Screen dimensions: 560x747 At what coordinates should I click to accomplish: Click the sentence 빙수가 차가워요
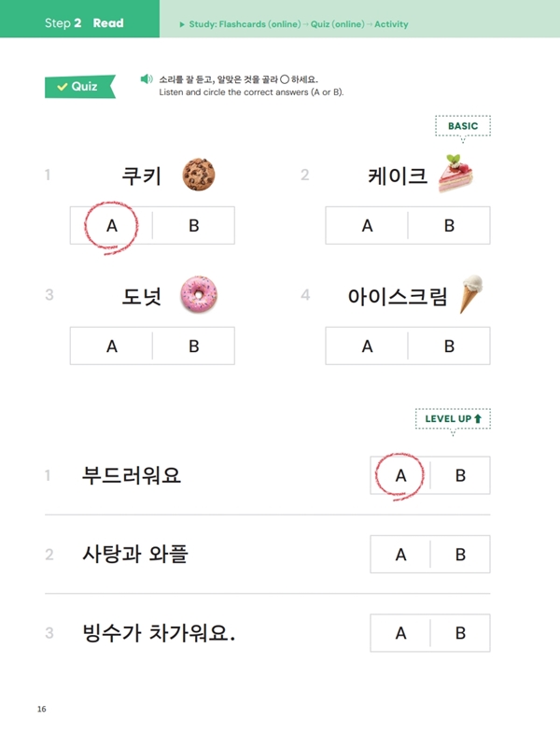(159, 633)
